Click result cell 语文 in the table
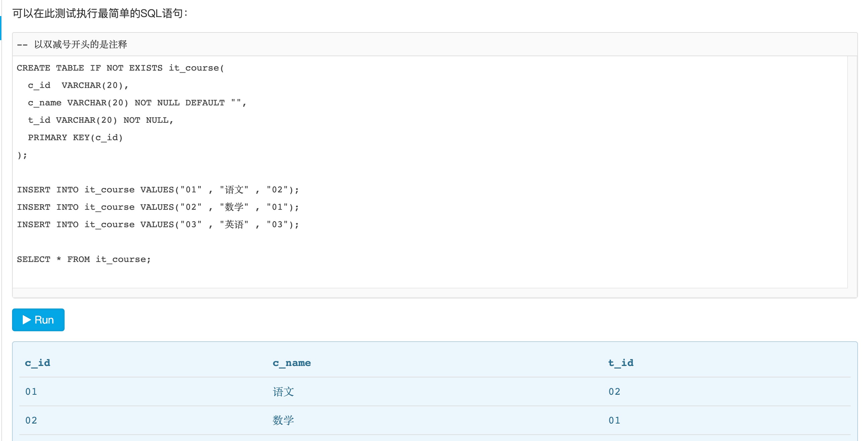Viewport: 868px width, 441px height. (x=283, y=391)
